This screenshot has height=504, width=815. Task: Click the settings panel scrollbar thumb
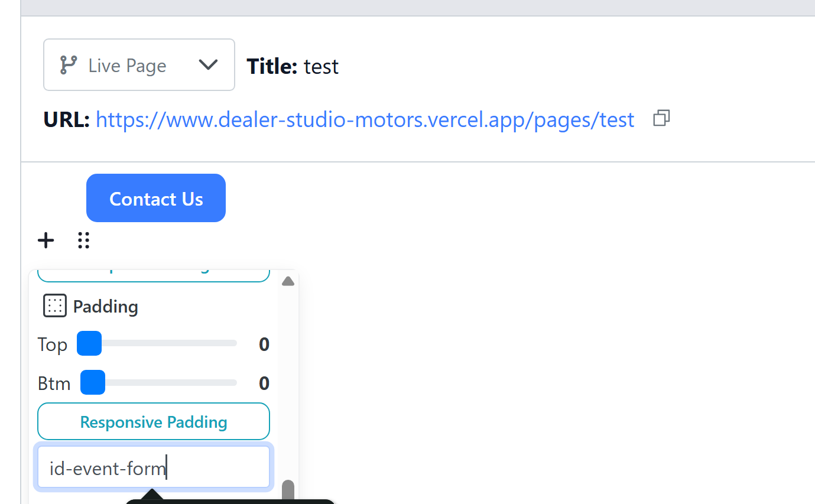click(x=288, y=490)
